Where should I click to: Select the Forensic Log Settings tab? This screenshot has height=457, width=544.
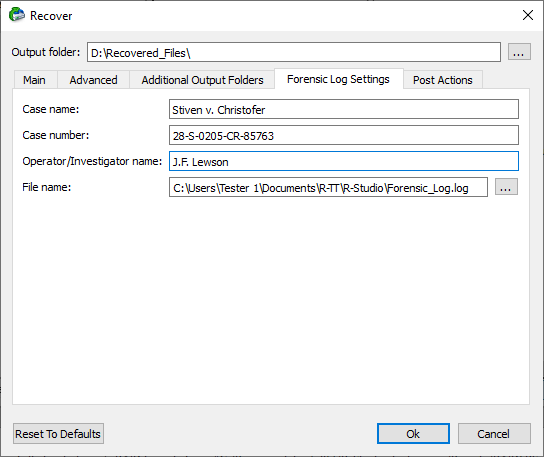point(338,79)
